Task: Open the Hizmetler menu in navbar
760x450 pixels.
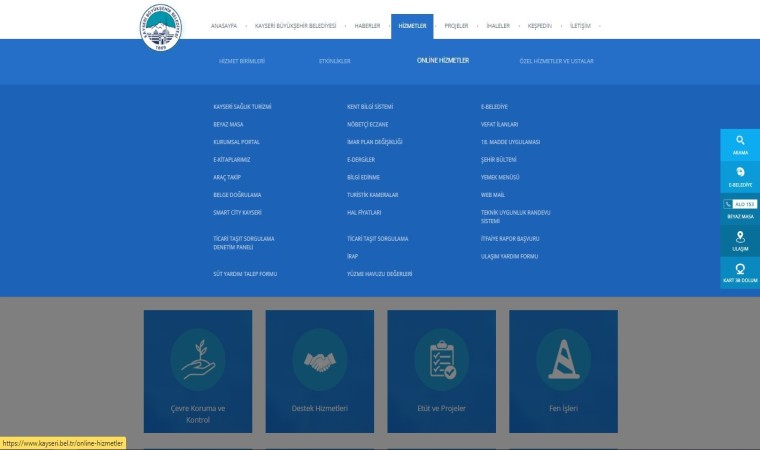Action: click(x=411, y=26)
